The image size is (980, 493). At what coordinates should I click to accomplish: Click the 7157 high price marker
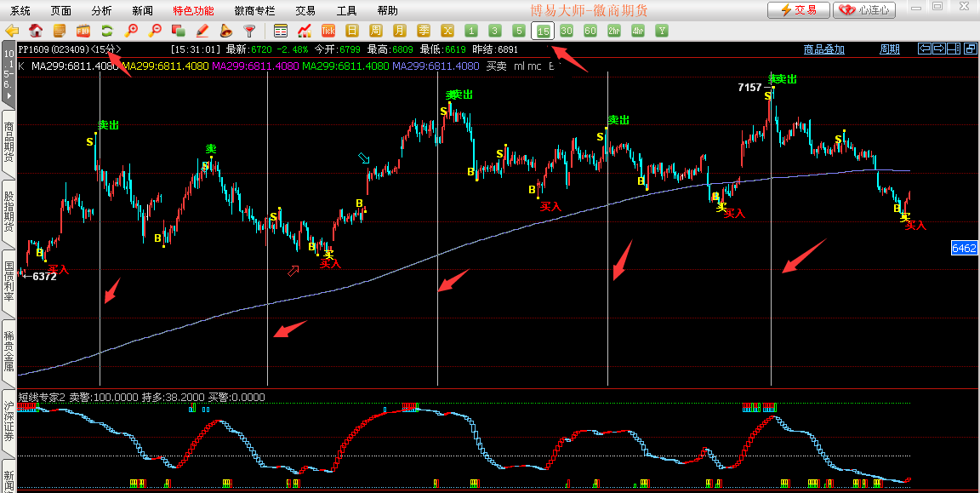pos(749,88)
